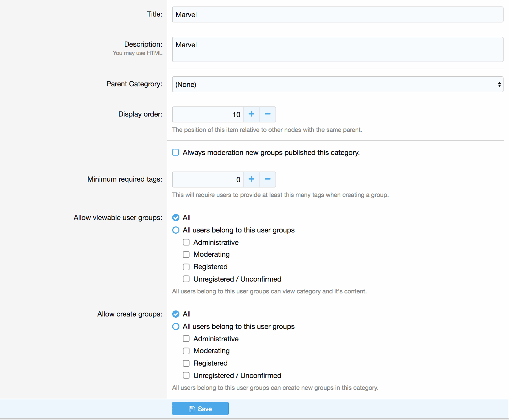Screen dimensions: 509x420
Task: Decrease Display order with minus icon
Action: click(x=268, y=114)
